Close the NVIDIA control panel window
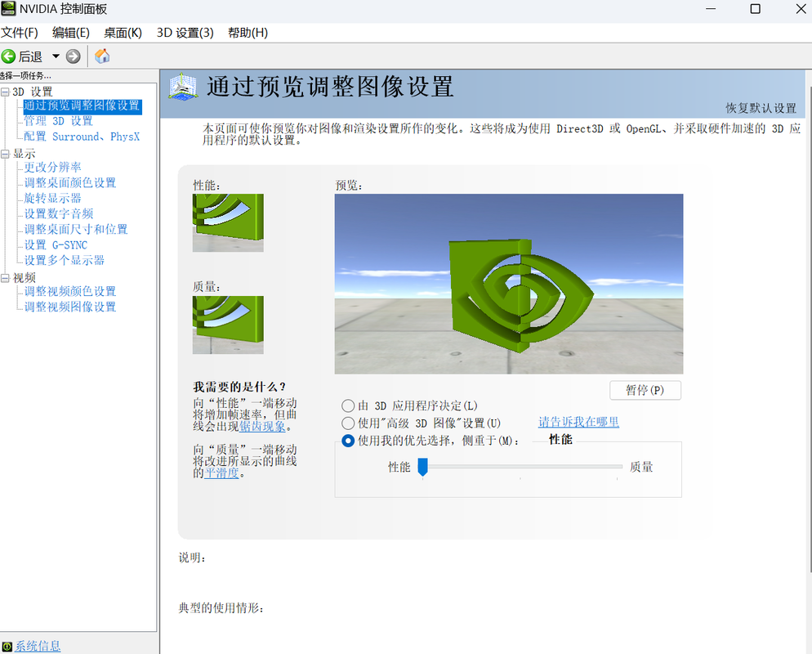The width and height of the screenshot is (812, 654). 801,9
